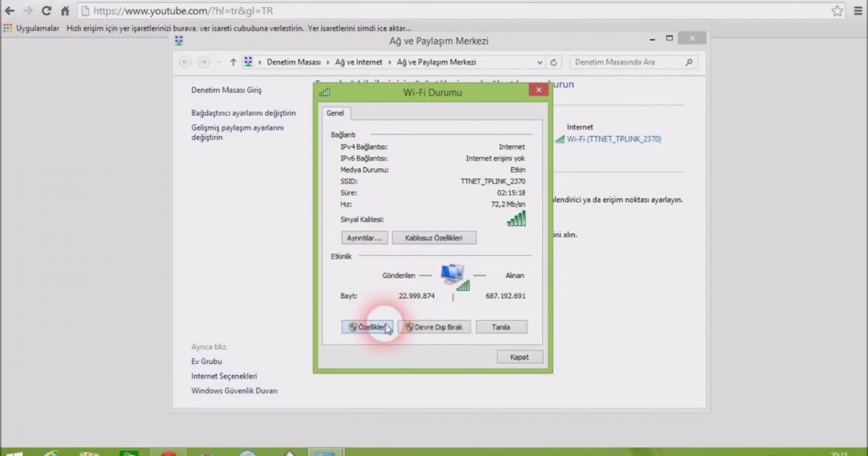Screen dimensions: 868x456
Task: Select the Denetim Masası breadcrumb
Action: pos(294,62)
